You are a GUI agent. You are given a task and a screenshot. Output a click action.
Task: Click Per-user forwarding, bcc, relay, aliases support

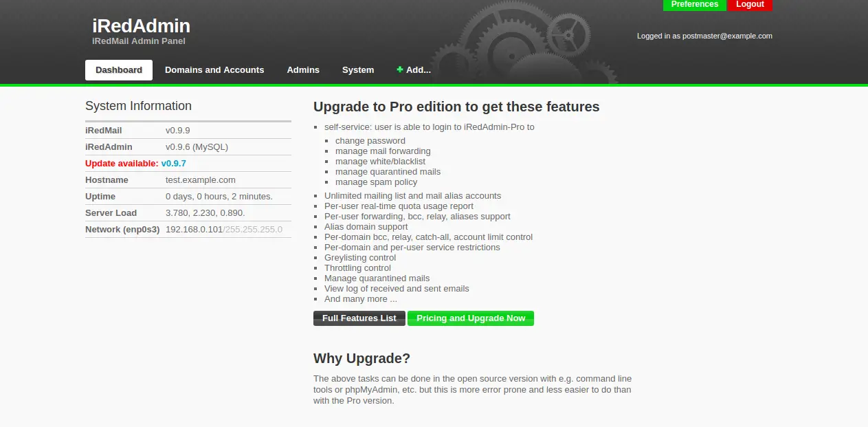(x=417, y=217)
